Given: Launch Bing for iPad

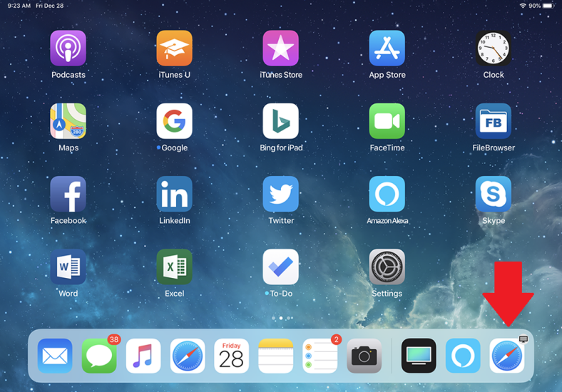Looking at the screenshot, I should pyautogui.click(x=280, y=121).
